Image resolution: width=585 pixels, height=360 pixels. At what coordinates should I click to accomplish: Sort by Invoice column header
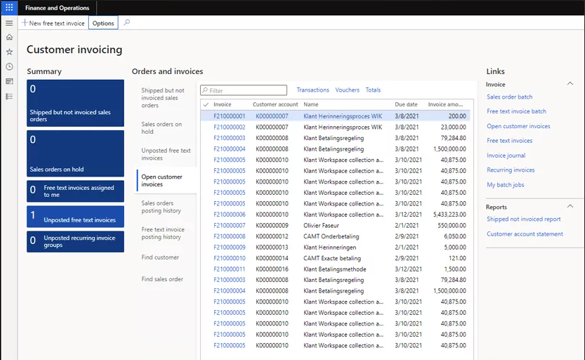click(x=222, y=104)
